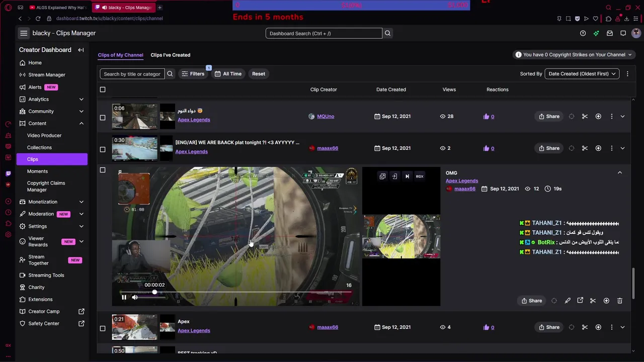Open Video Producer in the sidebar

click(44, 135)
